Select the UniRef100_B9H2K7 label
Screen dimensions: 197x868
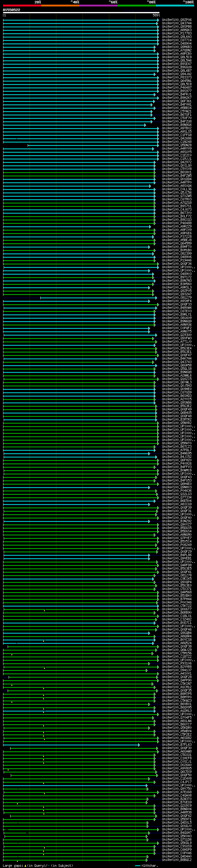click(177, 98)
